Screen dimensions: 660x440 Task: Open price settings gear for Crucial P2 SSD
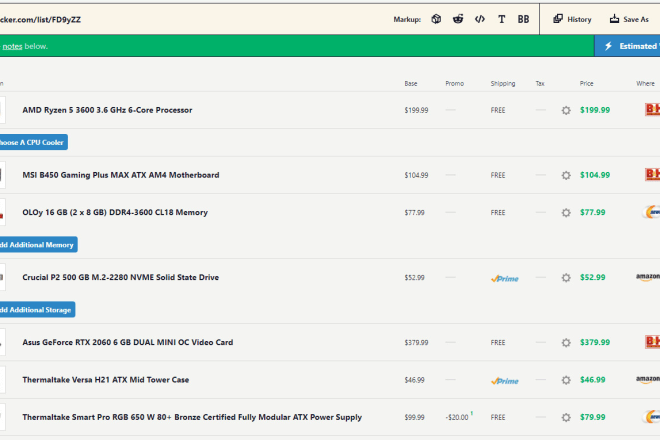pyautogui.click(x=566, y=278)
